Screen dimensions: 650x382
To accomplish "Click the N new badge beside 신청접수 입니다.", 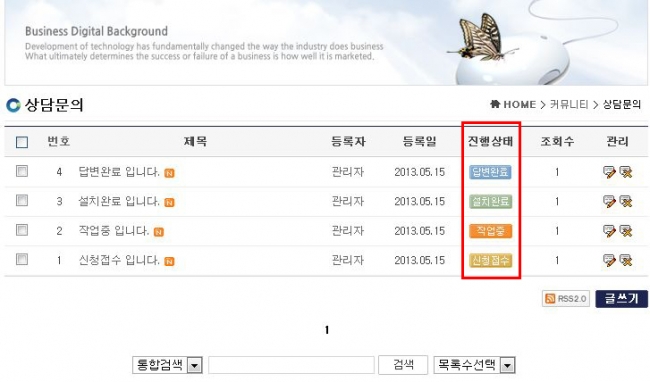I will (169, 261).
